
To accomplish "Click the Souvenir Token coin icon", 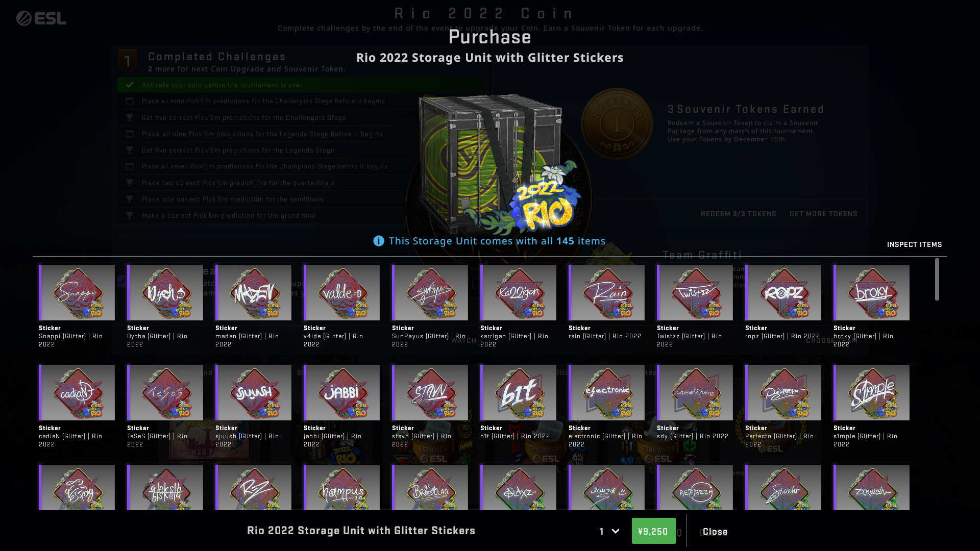I will (617, 124).
